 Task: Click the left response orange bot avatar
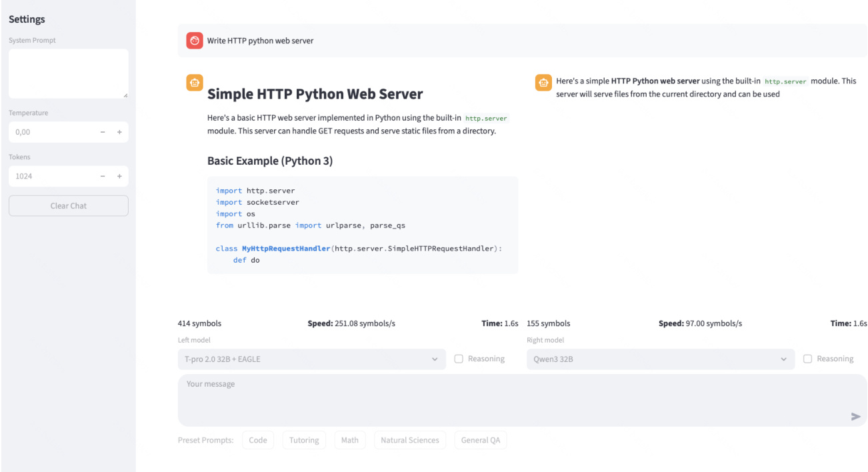click(x=194, y=83)
